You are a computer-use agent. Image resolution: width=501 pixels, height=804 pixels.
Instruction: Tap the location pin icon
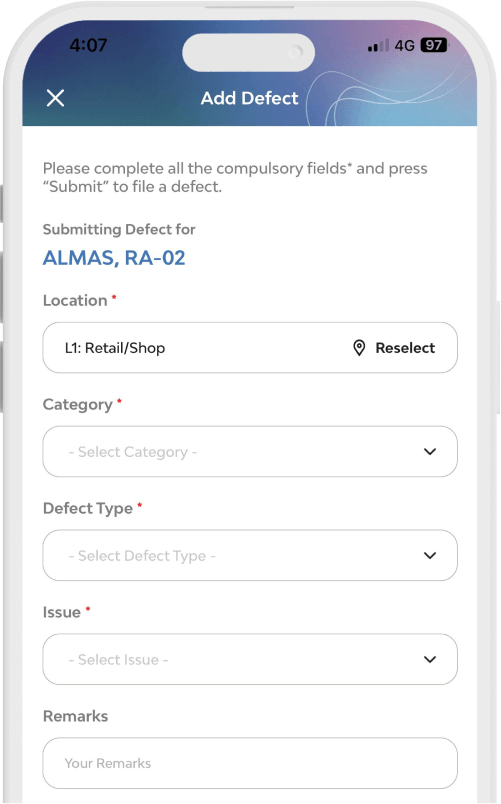click(359, 348)
